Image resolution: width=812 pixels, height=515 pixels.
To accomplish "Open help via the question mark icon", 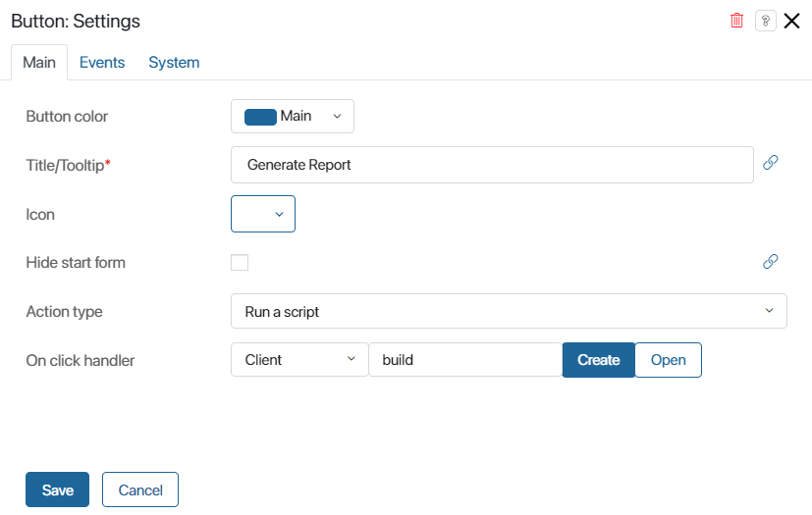I will tap(766, 21).
